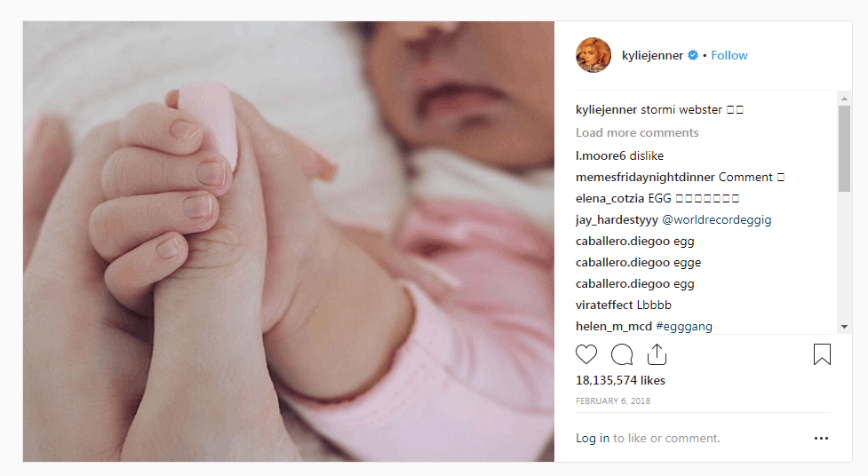Click the Log in link
868x476 pixels.
[593, 439]
